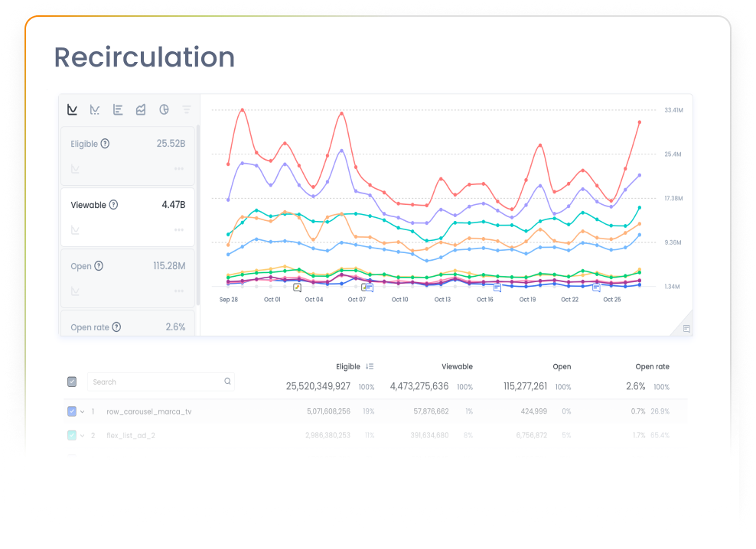Uncheck the row_carousel_marca_tv checkbox

[72, 411]
